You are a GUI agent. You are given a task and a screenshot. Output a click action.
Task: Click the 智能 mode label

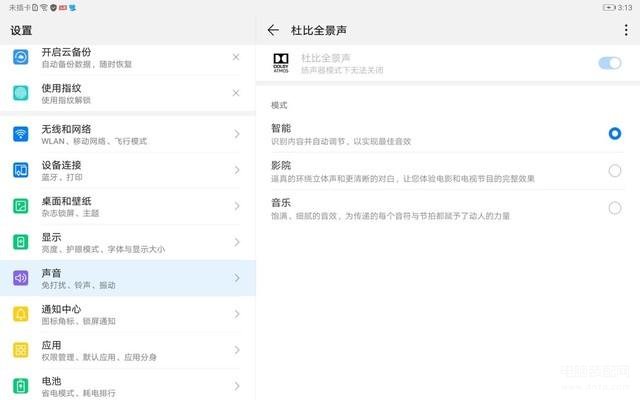click(281, 128)
